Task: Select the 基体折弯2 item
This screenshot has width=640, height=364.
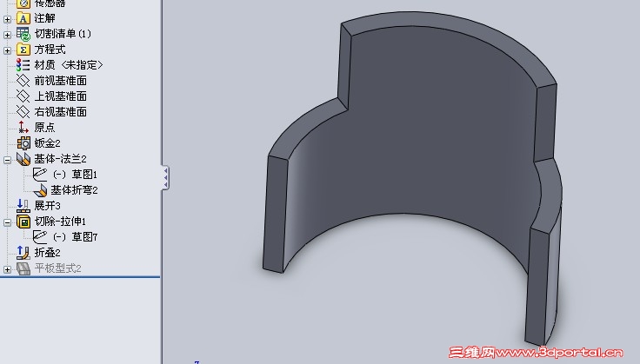Action: click(74, 190)
